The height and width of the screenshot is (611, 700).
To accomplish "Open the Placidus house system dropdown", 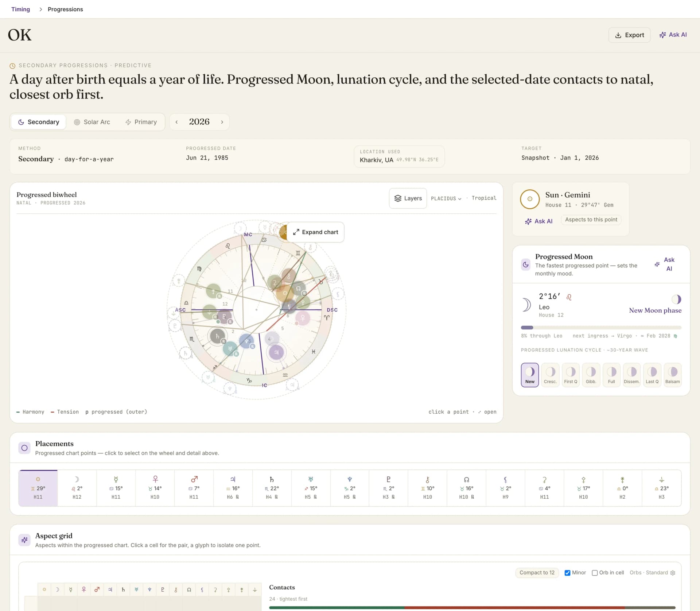I will 446,198.
